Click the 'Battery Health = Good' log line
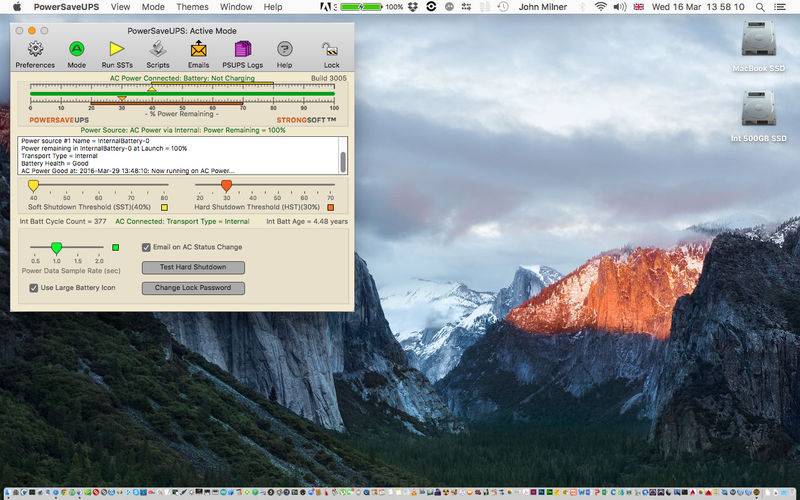 pyautogui.click(x=55, y=163)
